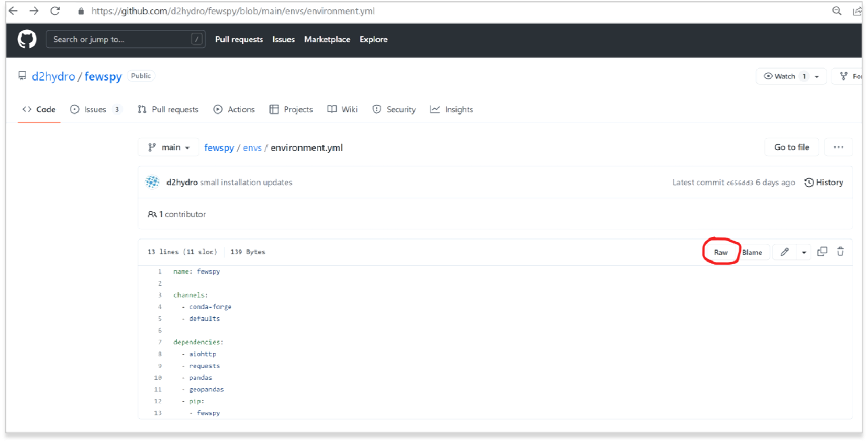
Task: Click the repository book icon beside d2hydro
Action: tap(22, 76)
